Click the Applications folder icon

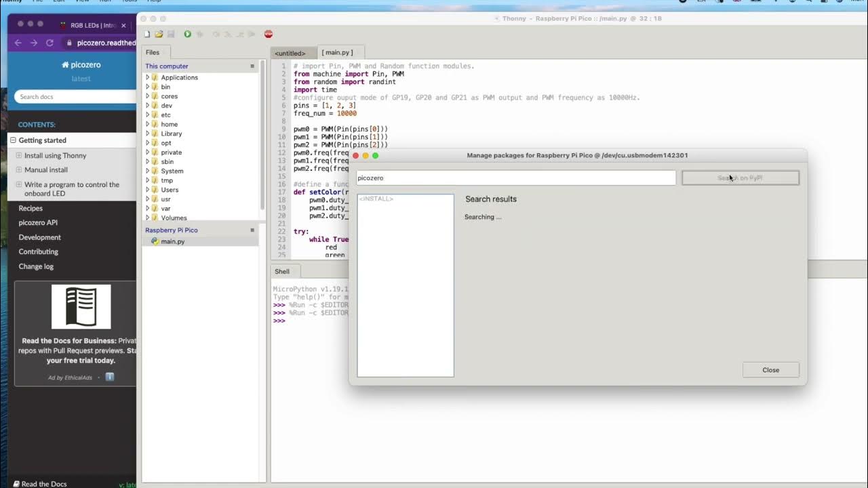(x=155, y=77)
